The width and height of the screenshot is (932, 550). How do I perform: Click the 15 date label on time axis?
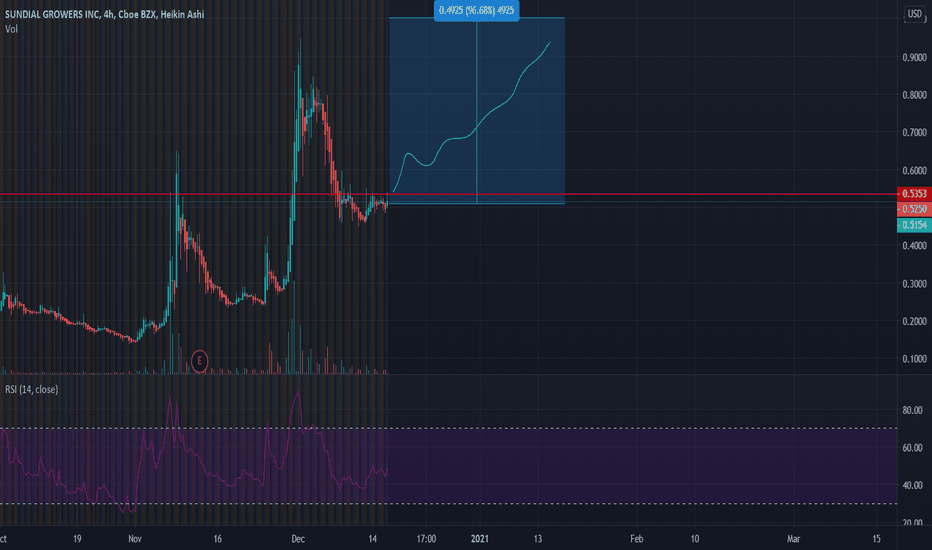click(877, 539)
